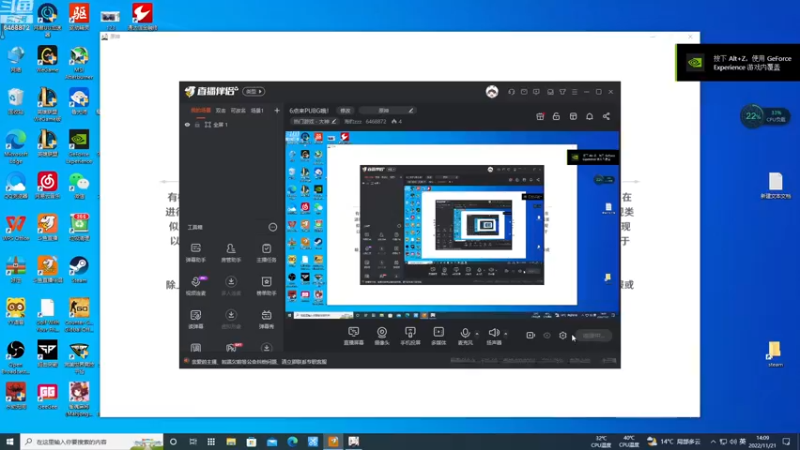Image resolution: width=800 pixels, height=450 pixels.
Task: Click the bell notifications icon
Action: coord(589,116)
